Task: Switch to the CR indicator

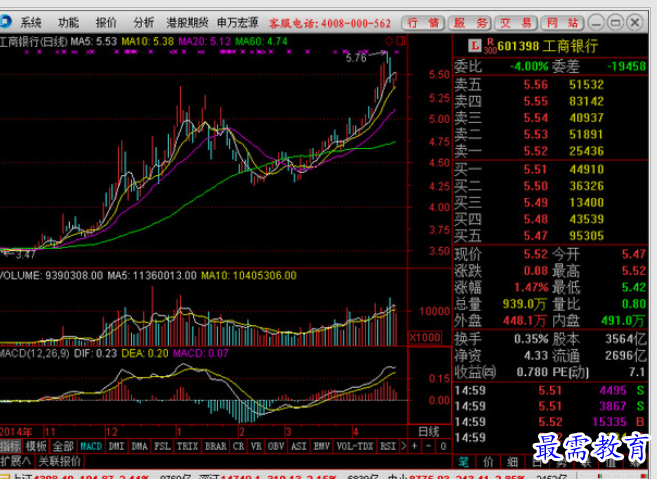Action: pos(238,446)
